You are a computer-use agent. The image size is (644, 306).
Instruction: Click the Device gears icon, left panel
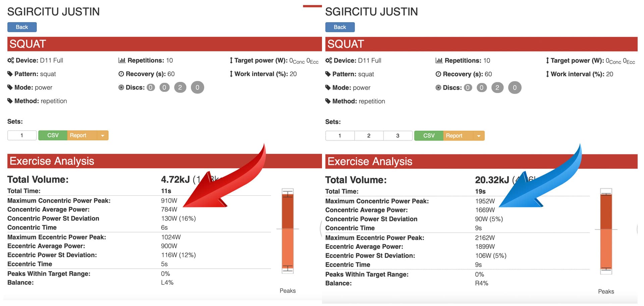coord(11,60)
